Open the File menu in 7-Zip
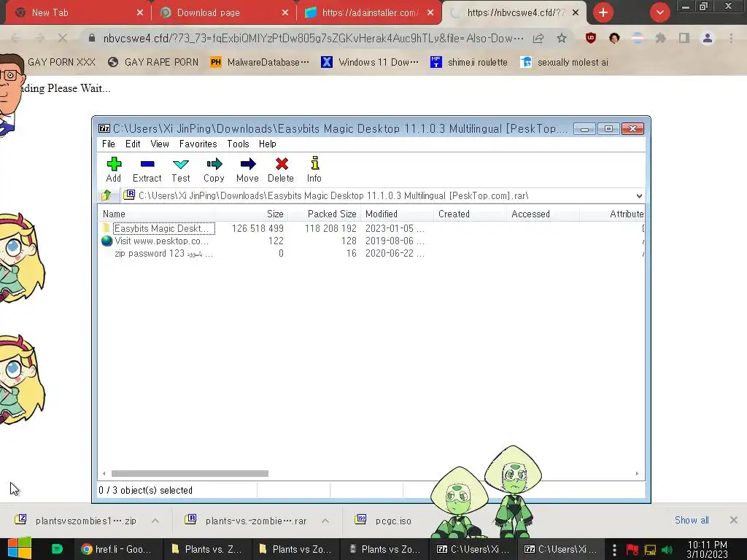The width and height of the screenshot is (747, 560). coord(109,144)
